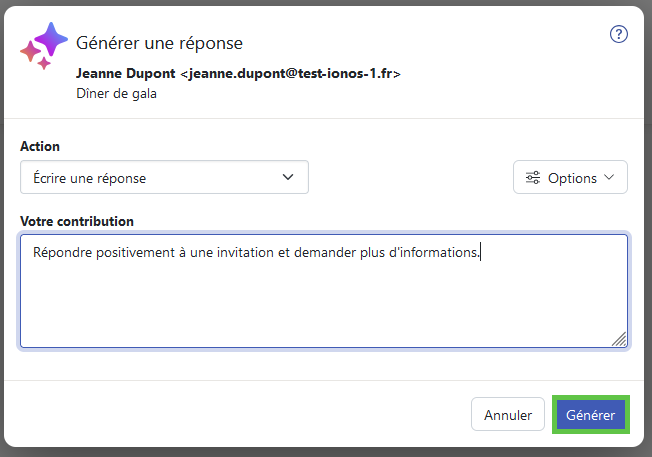Image resolution: width=652 pixels, height=457 pixels.
Task: Click the Générer une réponse heading
Action: point(159,43)
